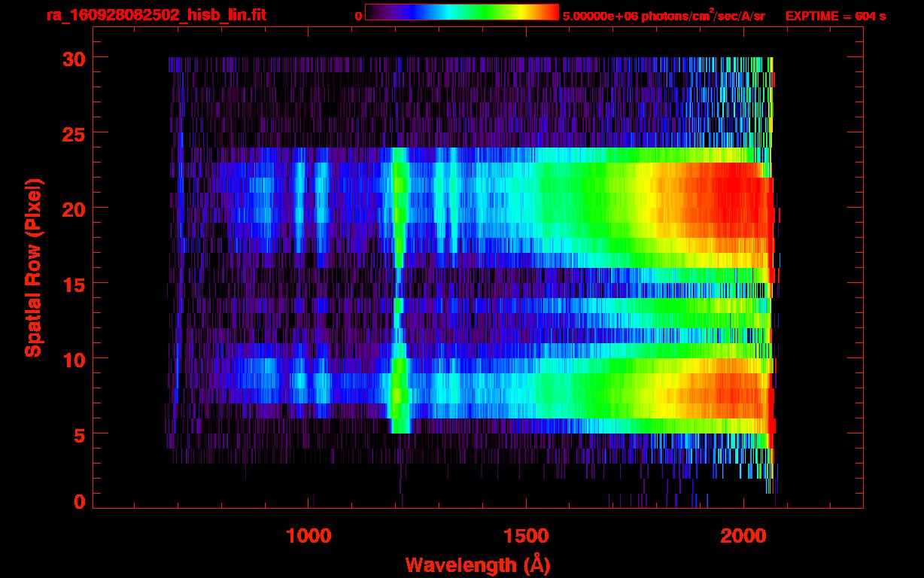Click the x-axis tick label 2000

coord(742,536)
